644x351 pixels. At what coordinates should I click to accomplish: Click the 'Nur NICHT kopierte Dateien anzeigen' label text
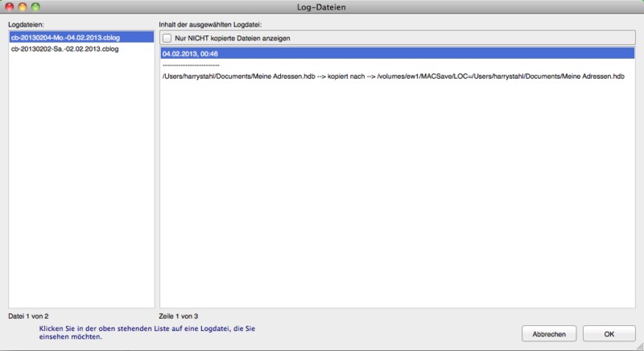pyautogui.click(x=233, y=38)
